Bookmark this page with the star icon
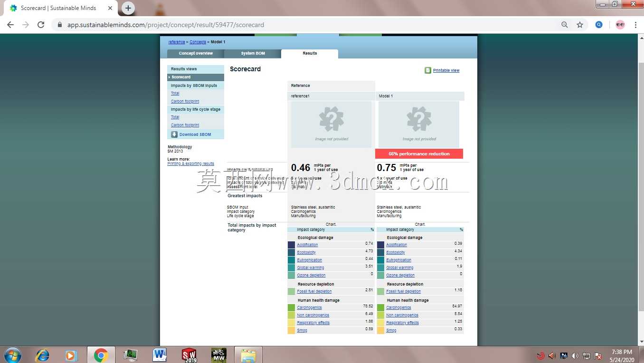The width and height of the screenshot is (644, 363). coord(580,25)
